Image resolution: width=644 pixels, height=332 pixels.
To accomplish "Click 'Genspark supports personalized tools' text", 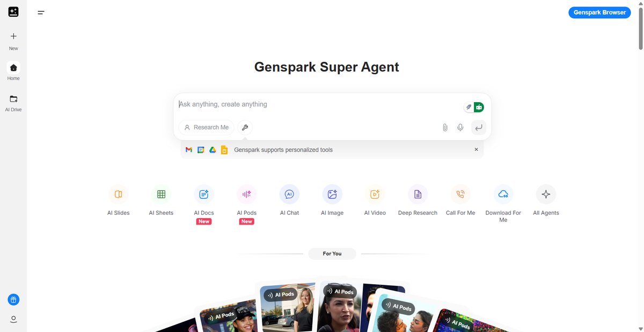I will pyautogui.click(x=283, y=150).
